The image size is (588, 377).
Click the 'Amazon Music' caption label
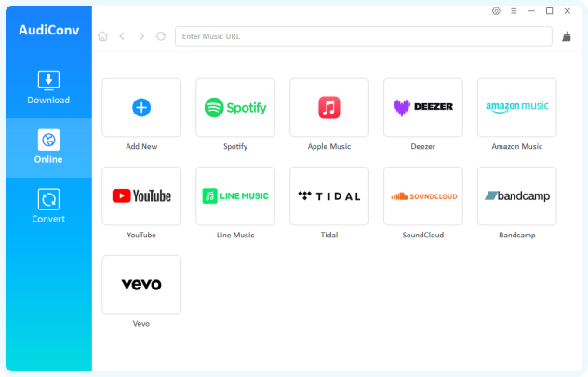[517, 147]
